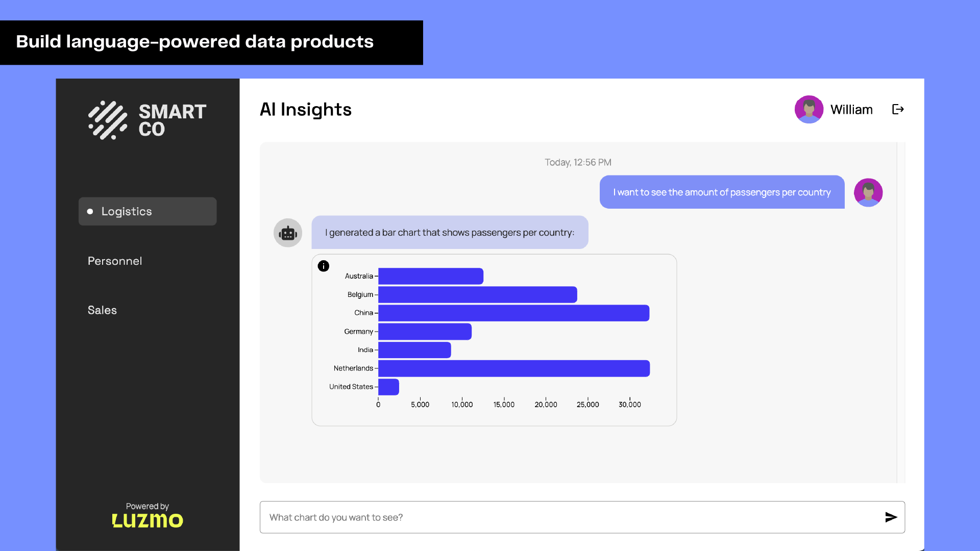This screenshot has width=980, height=551.
Task: Click the user avatar beside chat message
Action: [x=868, y=192]
